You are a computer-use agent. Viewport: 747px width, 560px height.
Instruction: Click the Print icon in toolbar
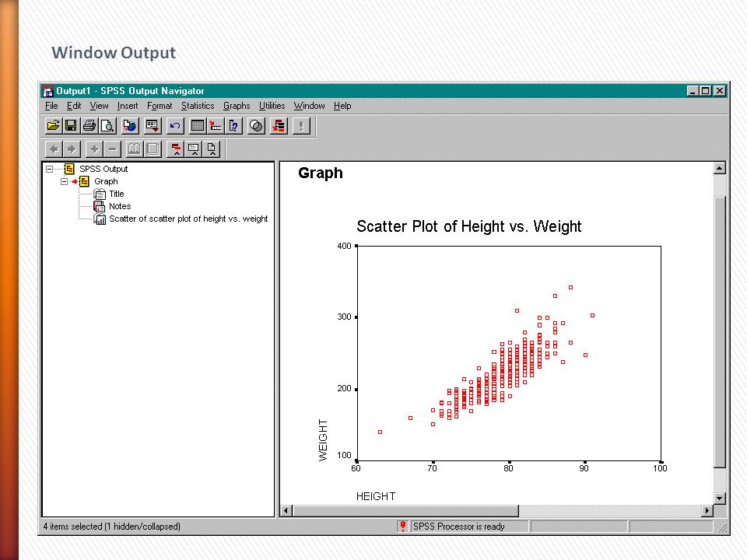(x=89, y=126)
